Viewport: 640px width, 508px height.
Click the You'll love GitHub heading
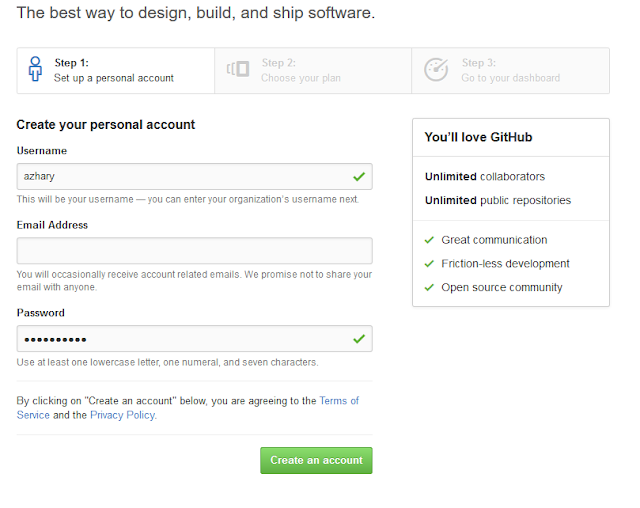pyautogui.click(x=478, y=137)
